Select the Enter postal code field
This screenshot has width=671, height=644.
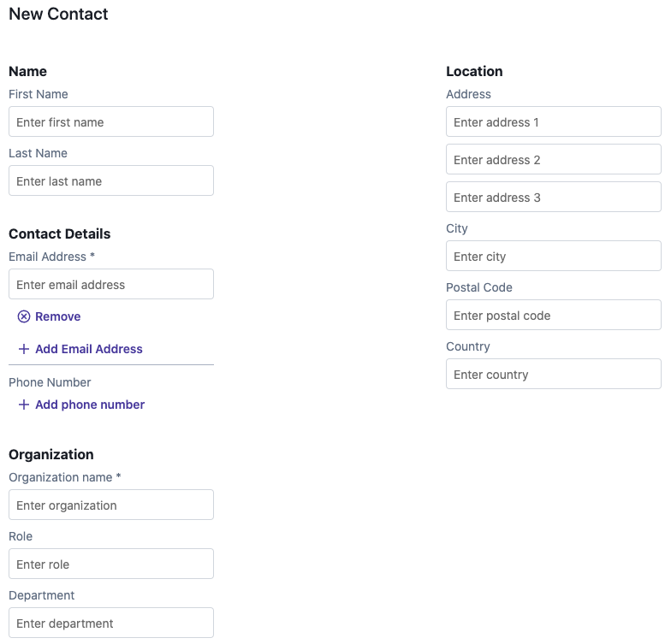(x=554, y=315)
